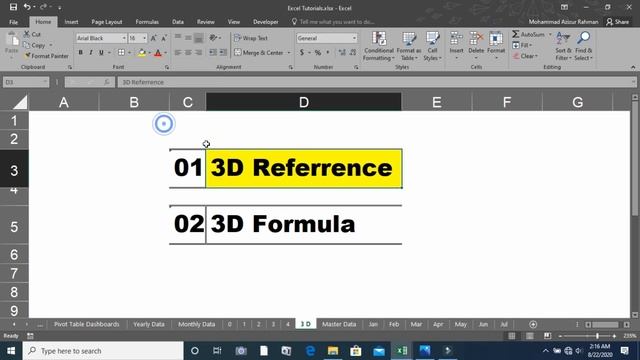Open Find & Select menu

pos(583,46)
